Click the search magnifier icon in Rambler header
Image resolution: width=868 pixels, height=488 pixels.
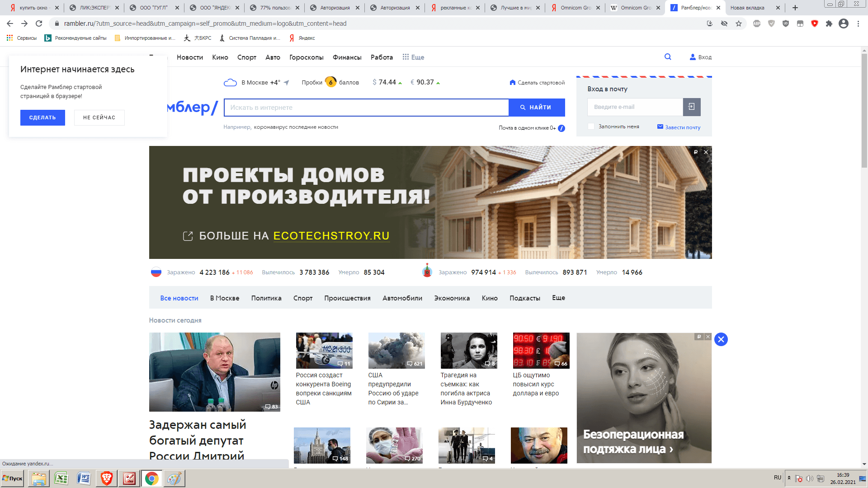[x=668, y=57]
